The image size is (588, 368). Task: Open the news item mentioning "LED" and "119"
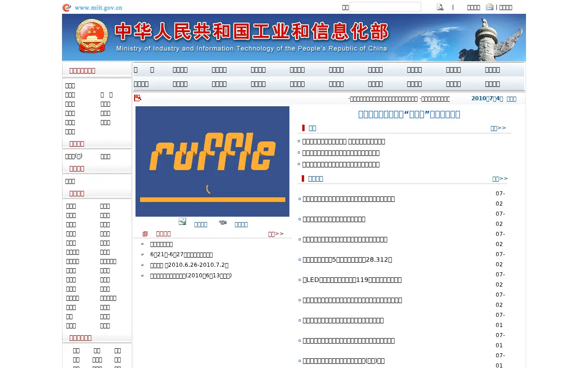[352, 280]
